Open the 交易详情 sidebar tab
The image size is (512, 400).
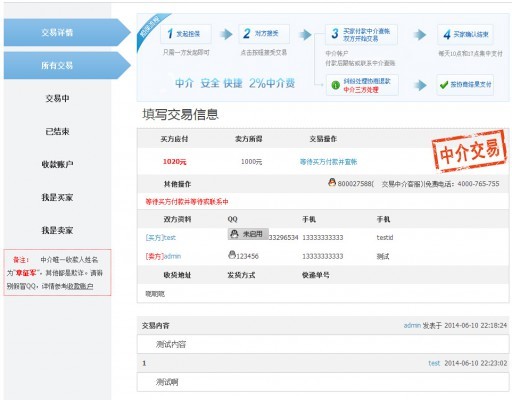pos(67,32)
